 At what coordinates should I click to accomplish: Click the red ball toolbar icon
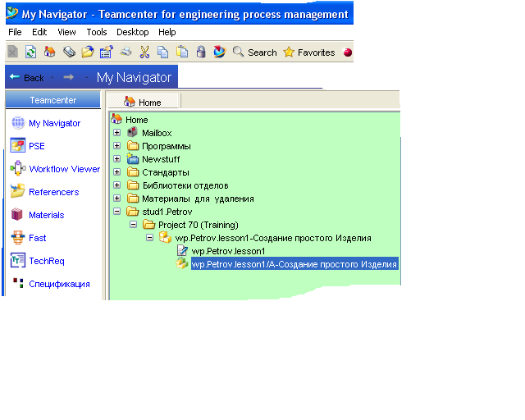click(348, 52)
